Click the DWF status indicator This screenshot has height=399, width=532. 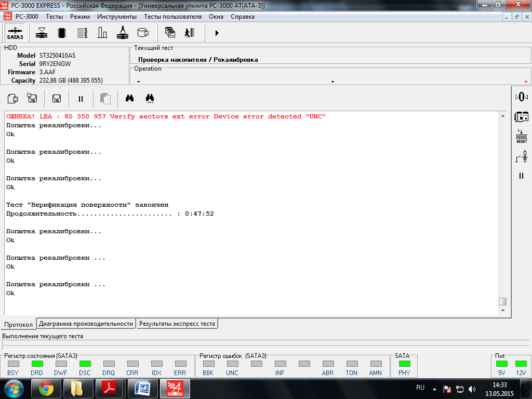click(x=61, y=364)
